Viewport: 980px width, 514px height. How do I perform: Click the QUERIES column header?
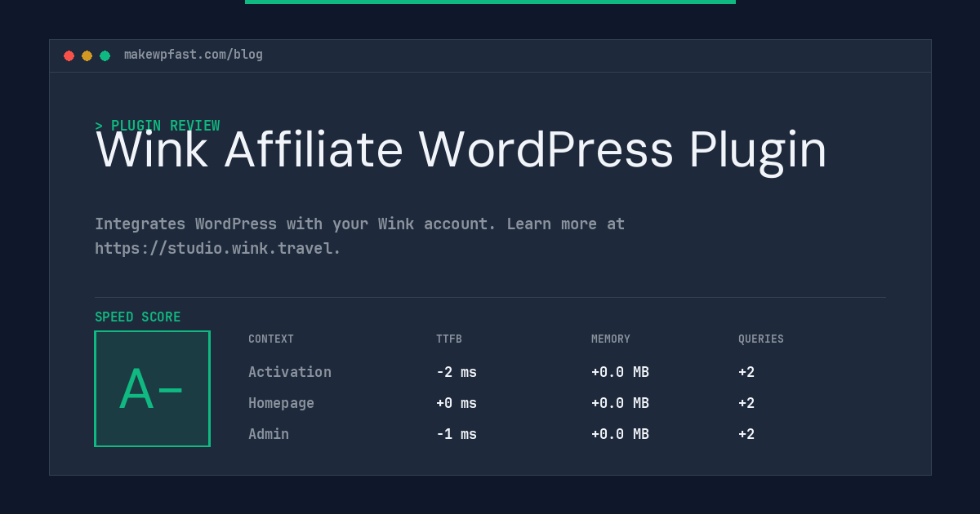pos(761,339)
